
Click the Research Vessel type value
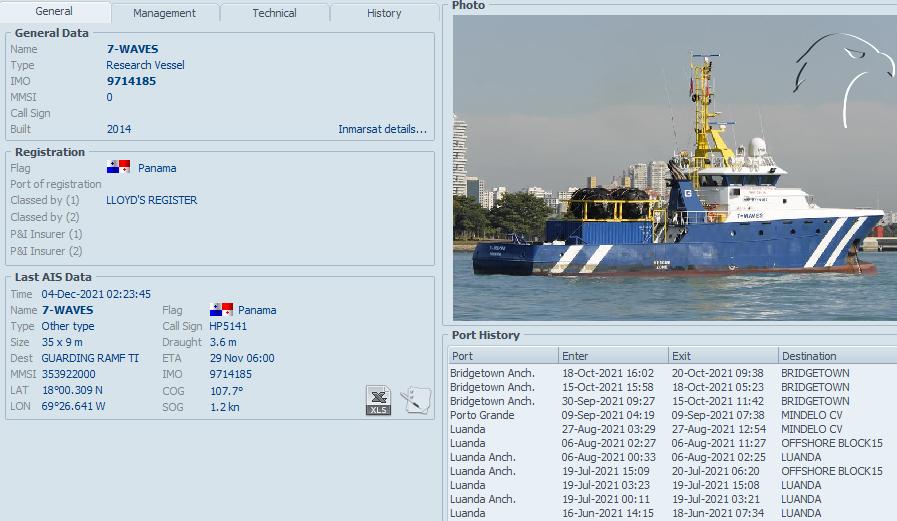coord(145,65)
